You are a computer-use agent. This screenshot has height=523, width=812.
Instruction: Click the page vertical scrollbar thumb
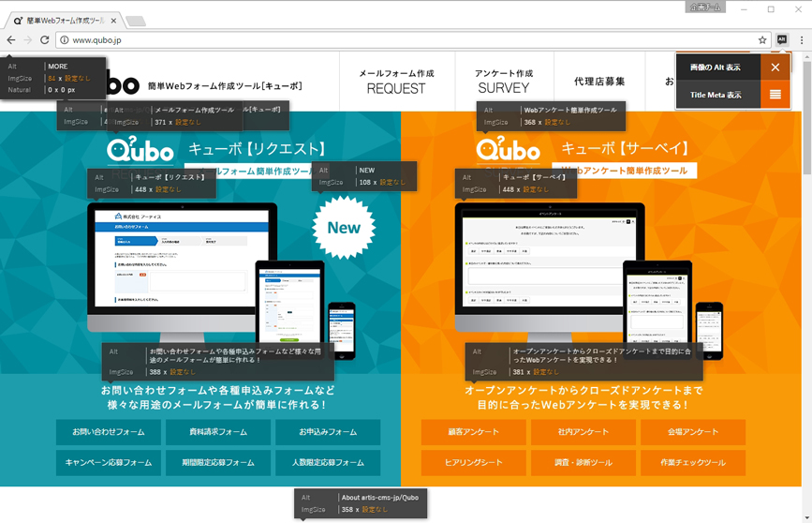click(806, 116)
